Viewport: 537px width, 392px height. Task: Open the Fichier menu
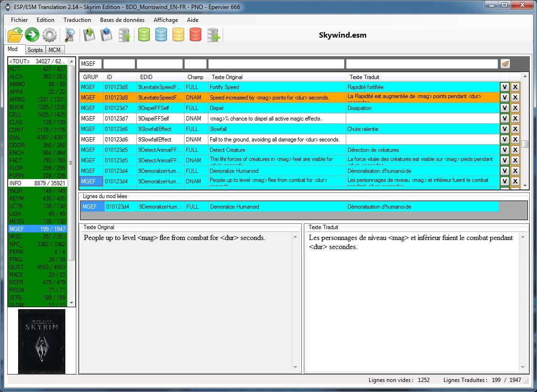(19, 20)
